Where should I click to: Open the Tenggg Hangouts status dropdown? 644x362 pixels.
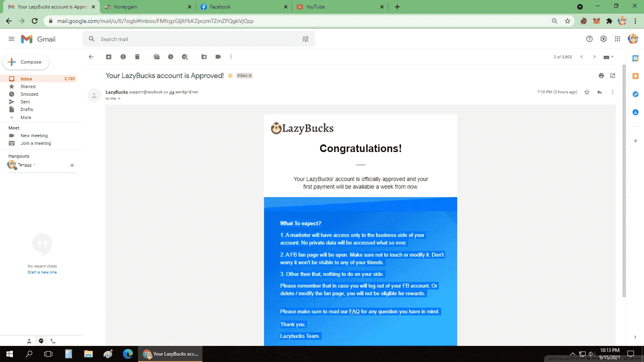coord(35,165)
